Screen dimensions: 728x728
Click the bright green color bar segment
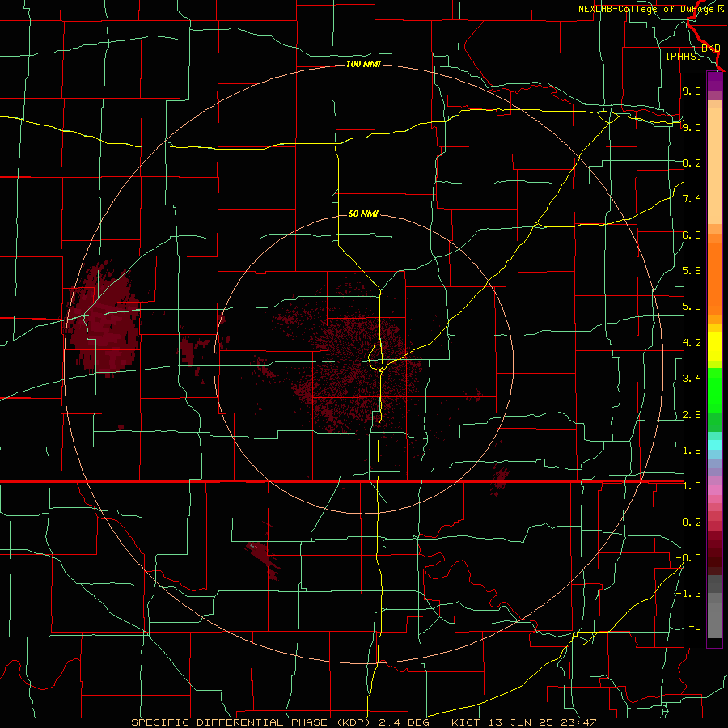[714, 390]
